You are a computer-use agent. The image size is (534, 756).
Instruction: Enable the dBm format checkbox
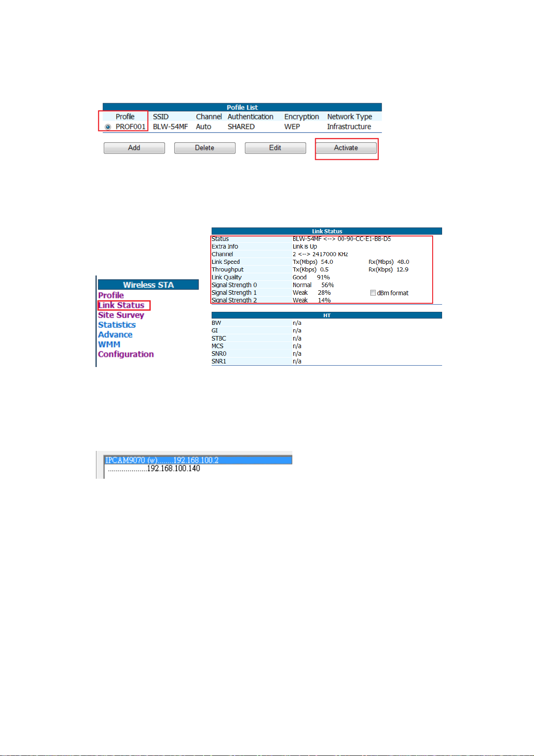pyautogui.click(x=373, y=293)
